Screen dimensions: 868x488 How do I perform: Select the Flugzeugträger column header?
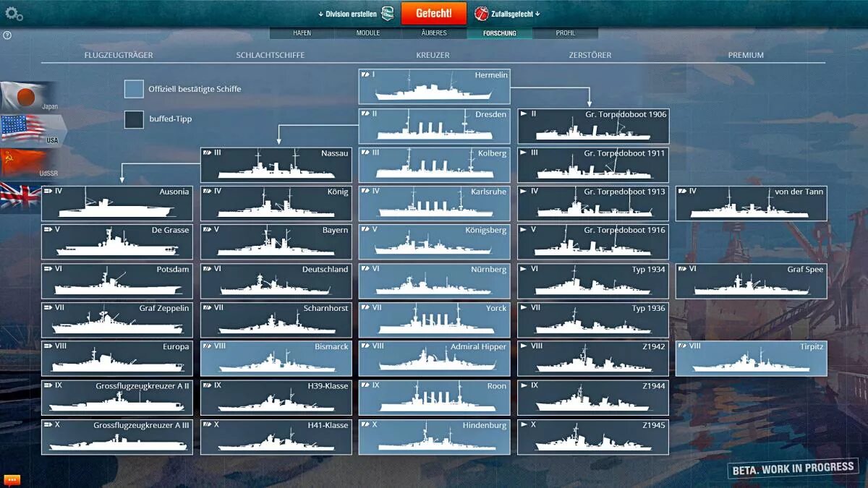(119, 55)
